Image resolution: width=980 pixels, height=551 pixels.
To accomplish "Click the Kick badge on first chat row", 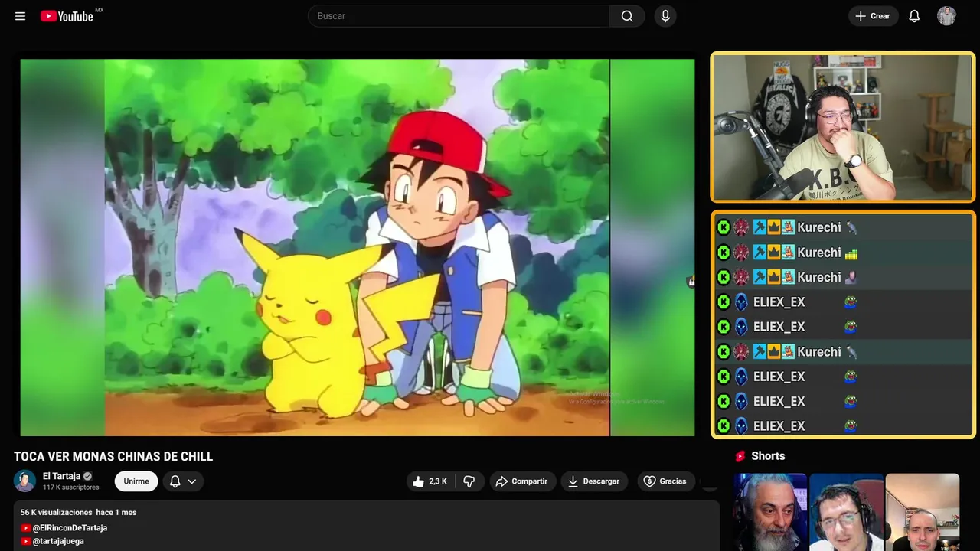I will [x=724, y=227].
